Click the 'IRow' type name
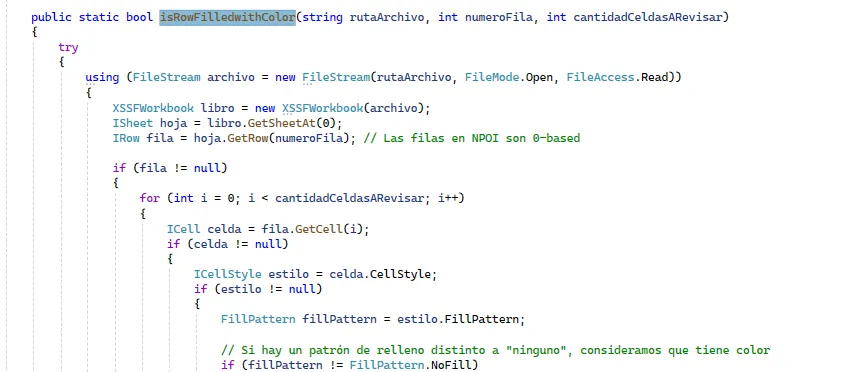 (126, 138)
